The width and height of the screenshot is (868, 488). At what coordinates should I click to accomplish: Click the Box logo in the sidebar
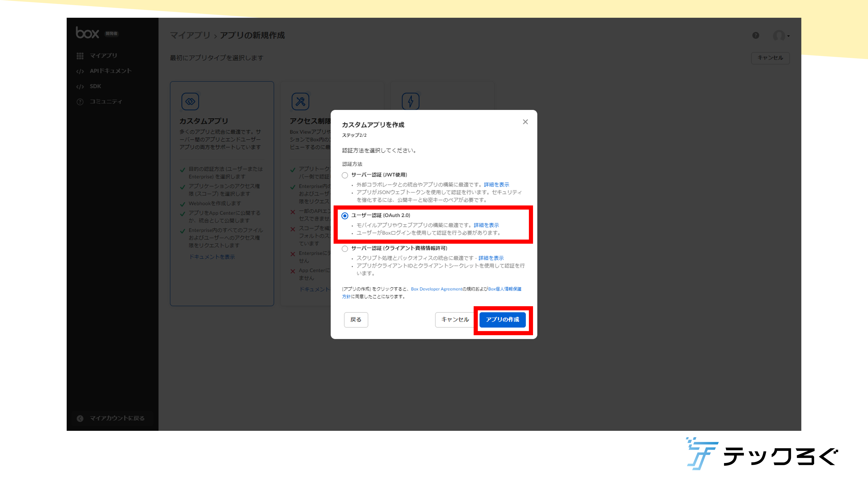pyautogui.click(x=87, y=33)
